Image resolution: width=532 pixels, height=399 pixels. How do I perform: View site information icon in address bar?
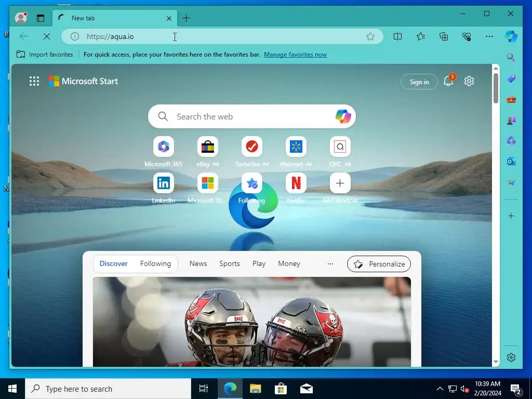click(x=75, y=36)
